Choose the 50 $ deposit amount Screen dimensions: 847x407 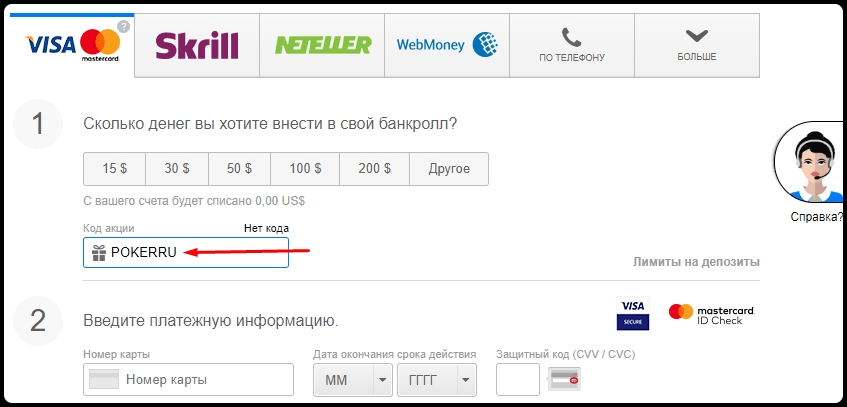tap(239, 169)
